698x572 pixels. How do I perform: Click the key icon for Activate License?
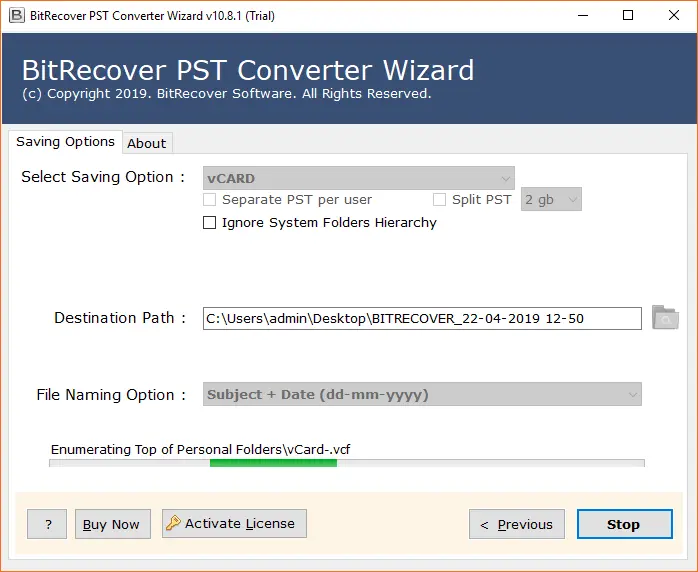tap(173, 523)
